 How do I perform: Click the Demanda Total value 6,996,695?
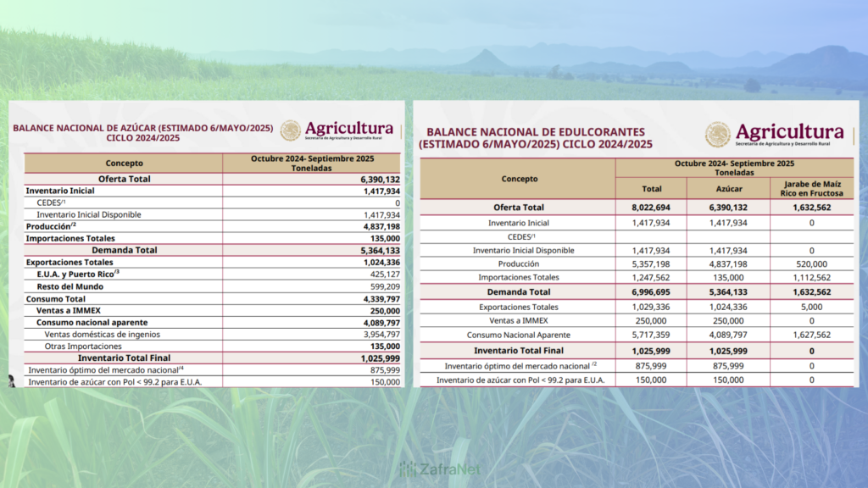(x=651, y=292)
